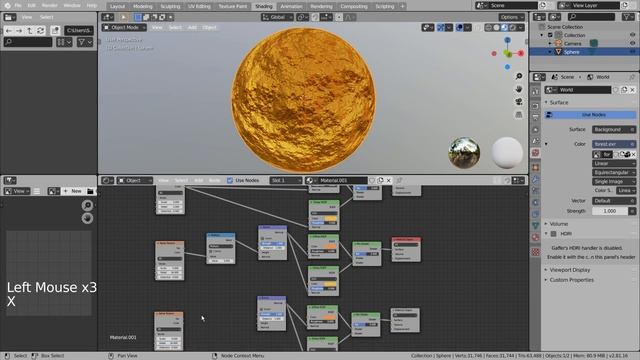Open the Output properties tab icon
Image resolution: width=640 pixels, height=360 pixels.
coord(536,118)
